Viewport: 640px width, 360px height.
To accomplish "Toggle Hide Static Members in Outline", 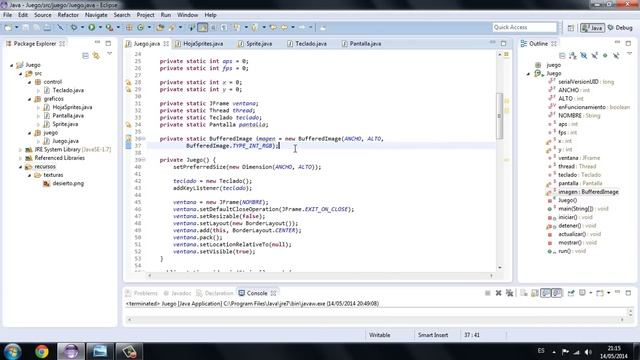I will [594, 55].
